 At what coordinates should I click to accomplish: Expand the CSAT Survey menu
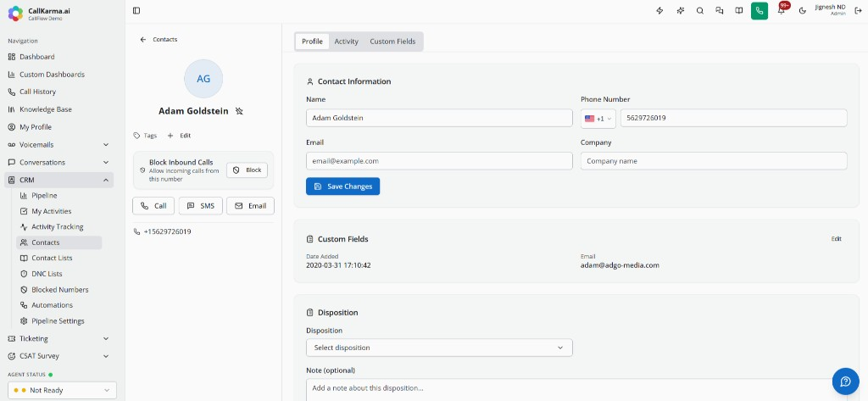[58, 356]
